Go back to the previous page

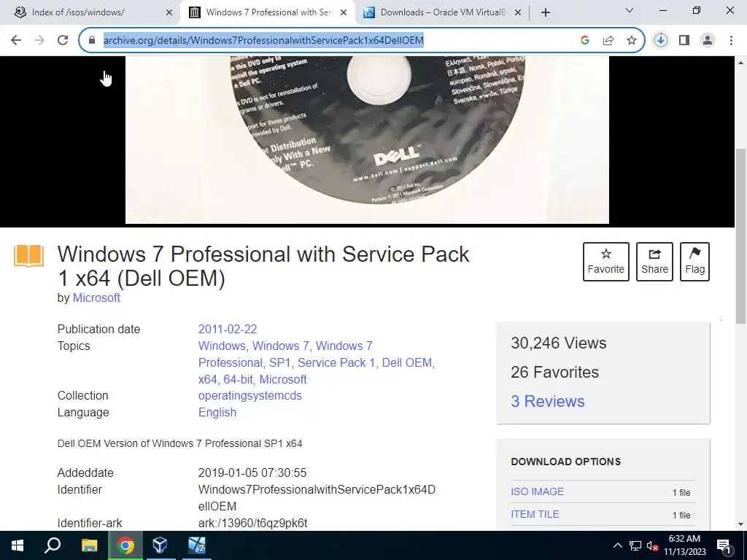tap(16, 40)
